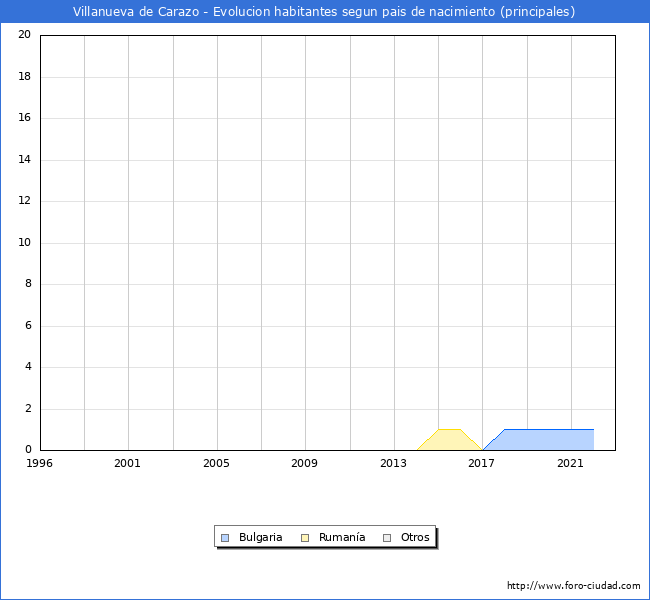Click the Bulgaria legend color swatch

(225, 538)
